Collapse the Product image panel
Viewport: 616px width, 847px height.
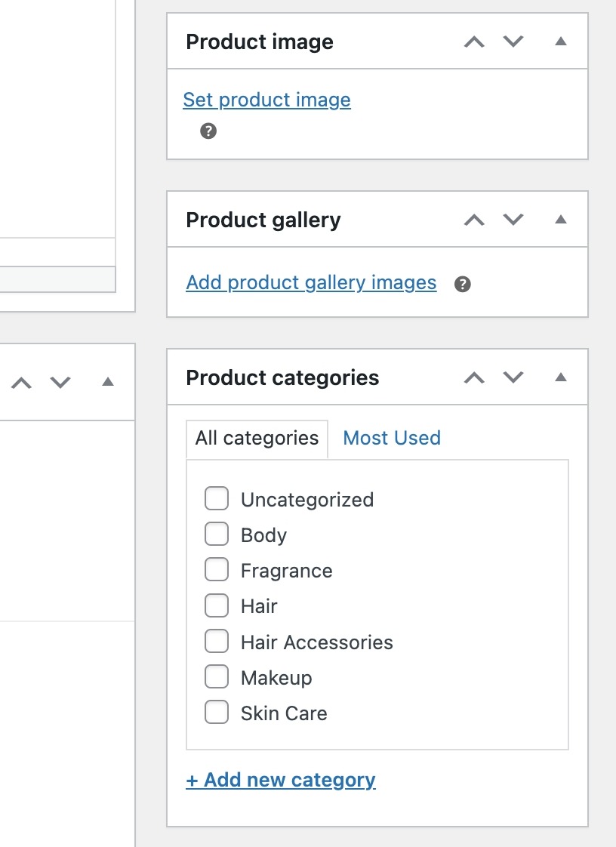(560, 42)
